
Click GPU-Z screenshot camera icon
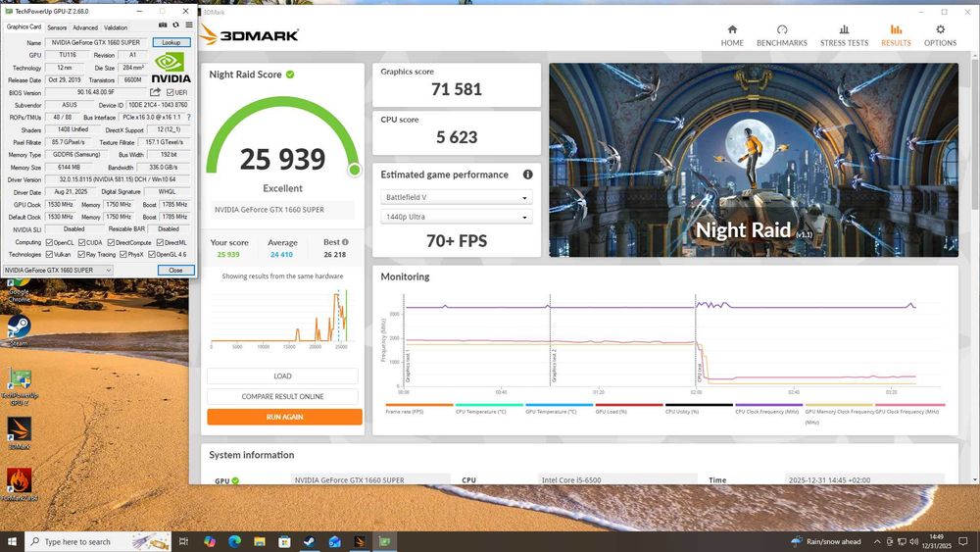[x=163, y=25]
